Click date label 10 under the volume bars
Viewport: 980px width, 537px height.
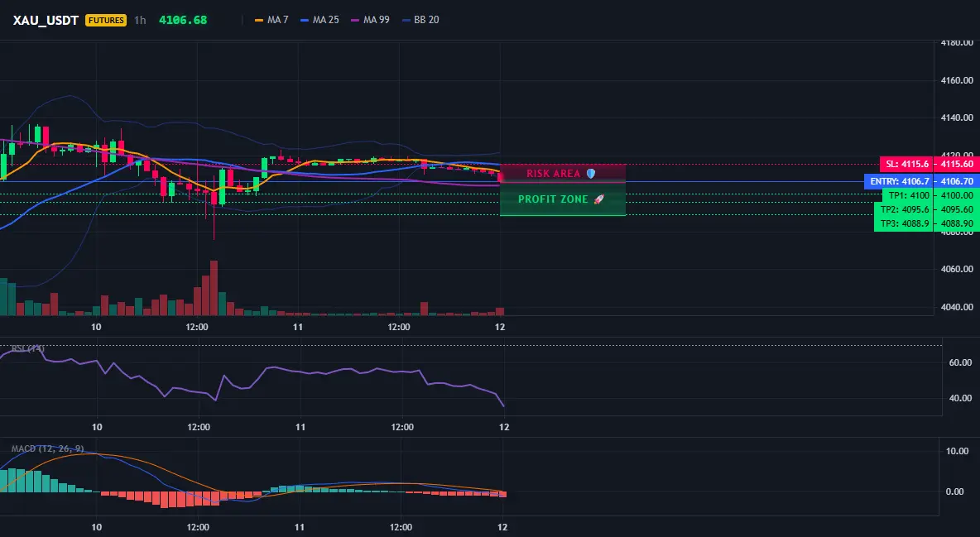click(96, 327)
